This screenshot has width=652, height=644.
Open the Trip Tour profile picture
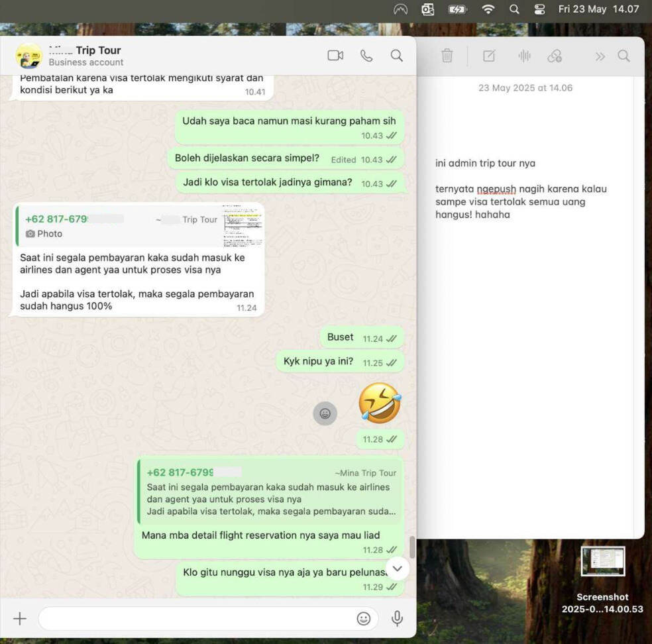[x=28, y=56]
